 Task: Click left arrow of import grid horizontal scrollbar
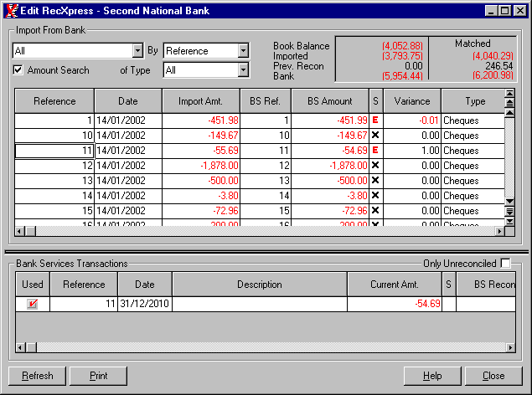19,231
